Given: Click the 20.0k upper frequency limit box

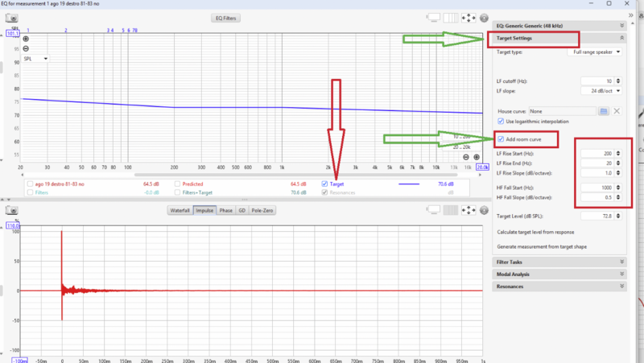Looking at the screenshot, I should click(482, 167).
